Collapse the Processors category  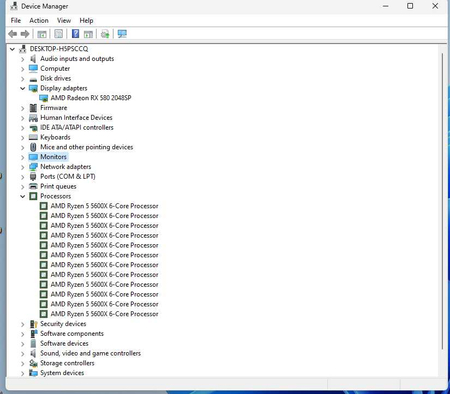pos(23,196)
